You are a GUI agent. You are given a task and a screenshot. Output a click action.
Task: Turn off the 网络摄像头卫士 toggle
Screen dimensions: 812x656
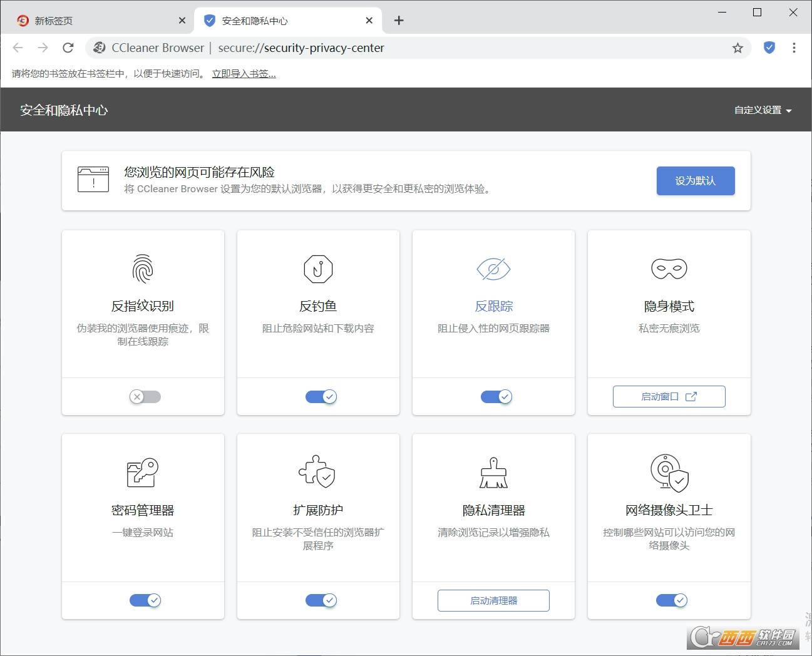click(x=672, y=600)
